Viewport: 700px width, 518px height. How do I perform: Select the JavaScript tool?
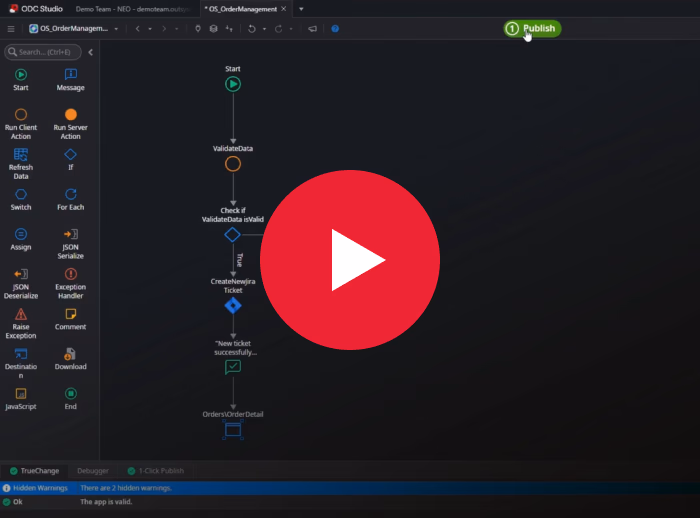(21, 398)
